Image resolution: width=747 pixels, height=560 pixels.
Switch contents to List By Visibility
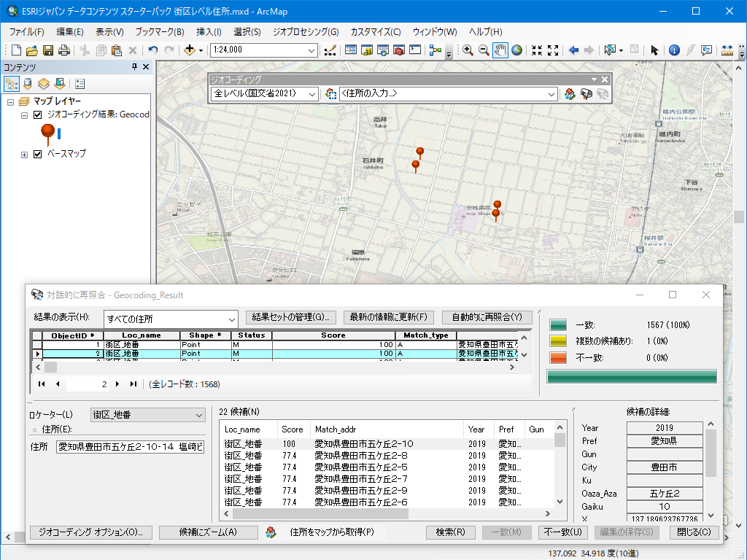pos(44,84)
